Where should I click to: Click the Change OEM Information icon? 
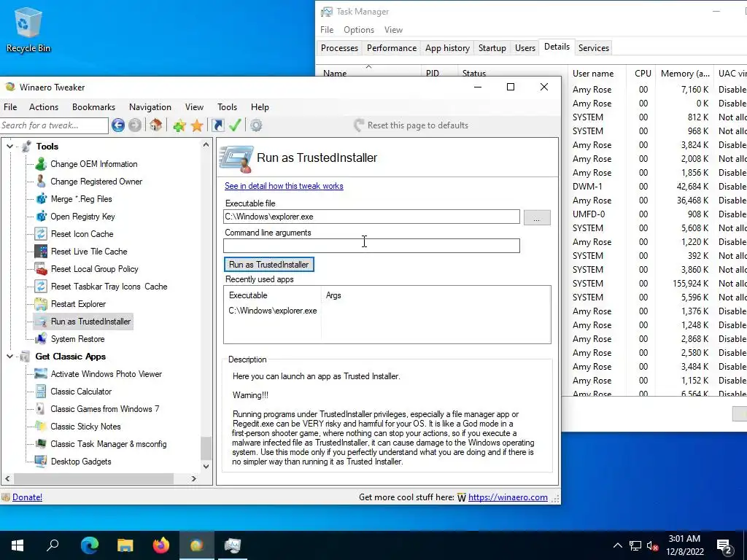[x=41, y=164]
